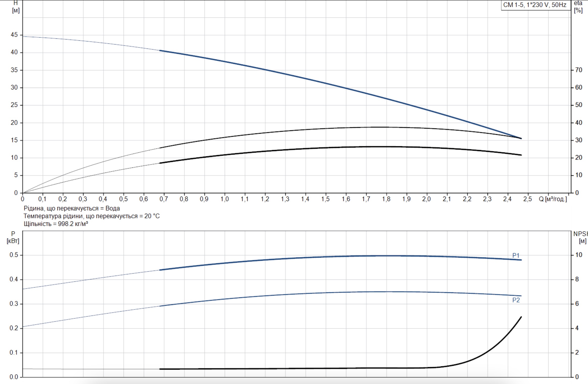Click the 35 value on the H axis
The width and height of the screenshot is (588, 384).
(14, 70)
